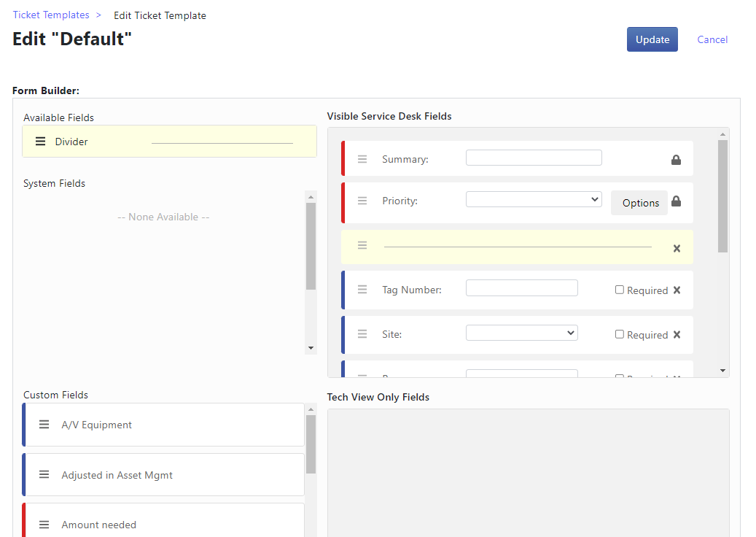Viewport: 756px width, 537px height.
Task: Click System Fields scrollbar down arrow
Action: (x=311, y=348)
